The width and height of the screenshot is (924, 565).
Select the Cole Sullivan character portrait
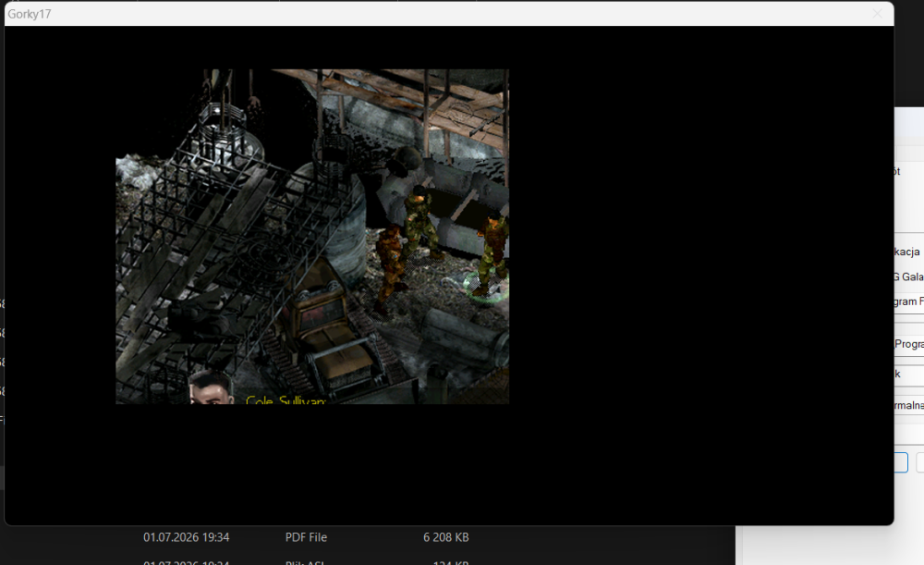tap(212, 387)
